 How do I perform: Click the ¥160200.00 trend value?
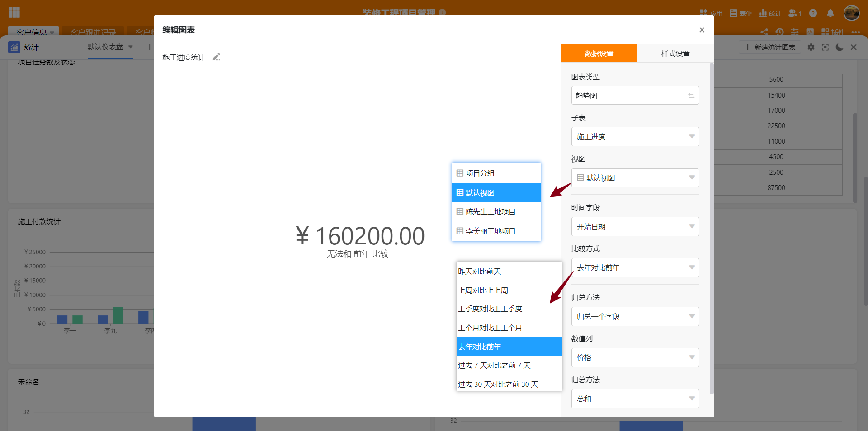coord(360,236)
